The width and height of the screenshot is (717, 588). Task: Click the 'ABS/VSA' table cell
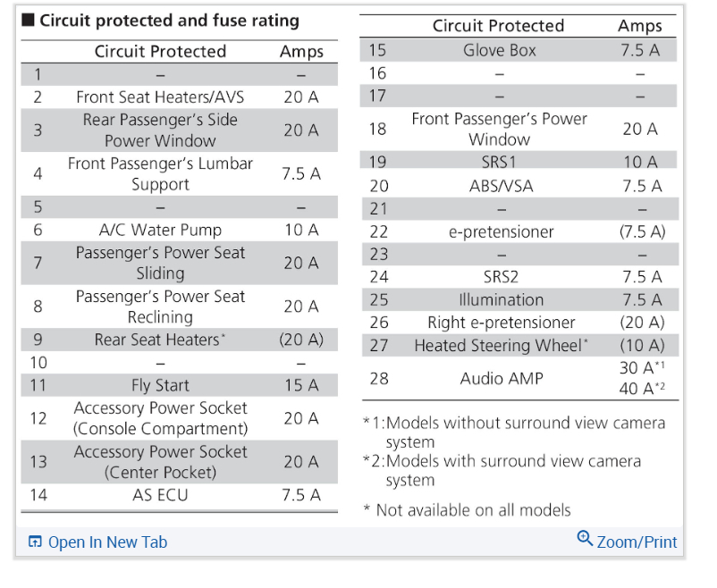click(x=500, y=186)
